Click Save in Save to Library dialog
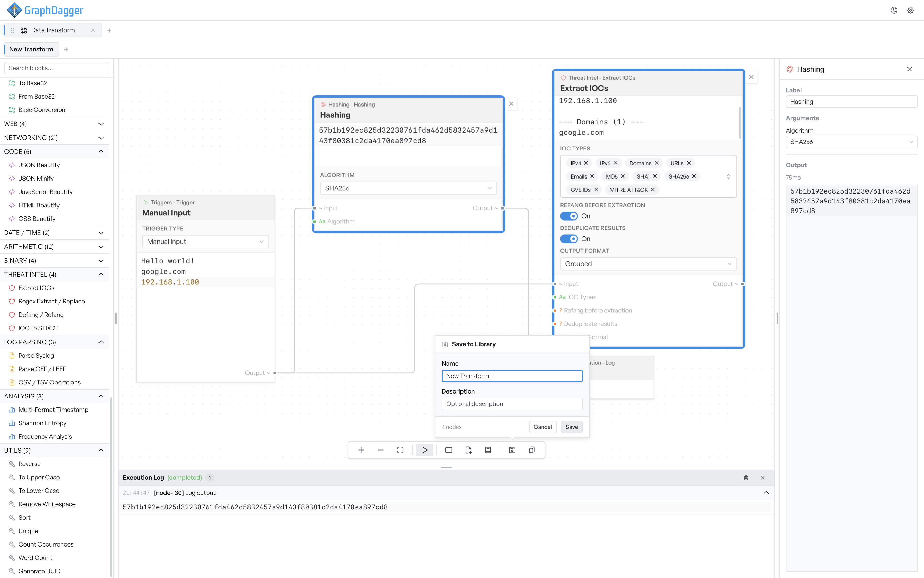The height and width of the screenshot is (578, 924). 572,427
